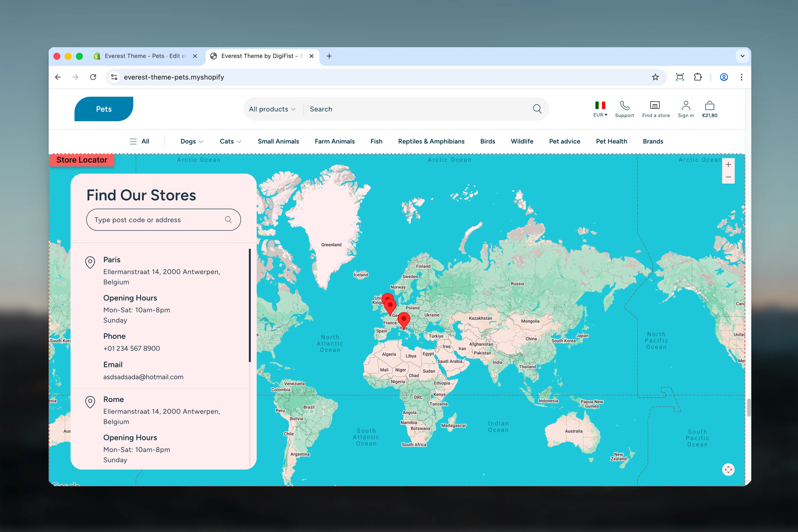Open Reptiles & Amphibians category

click(431, 141)
